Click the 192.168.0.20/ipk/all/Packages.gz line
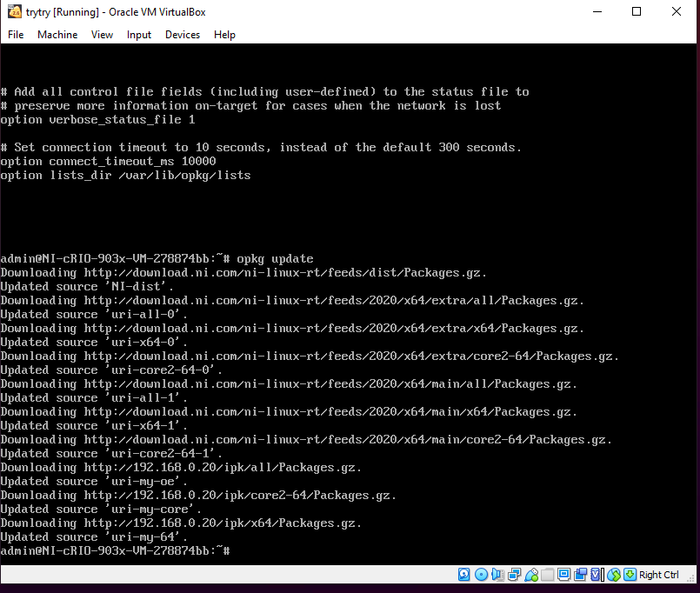The image size is (700, 593). click(181, 467)
